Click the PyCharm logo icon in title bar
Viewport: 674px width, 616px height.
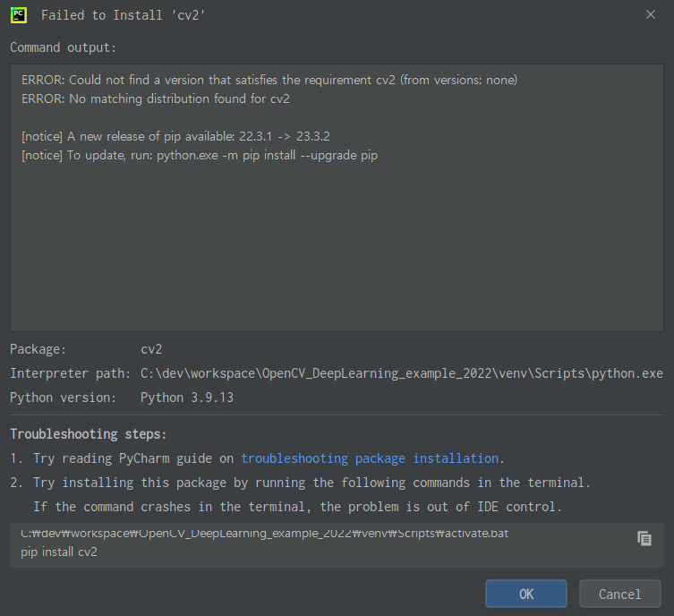tap(19, 15)
